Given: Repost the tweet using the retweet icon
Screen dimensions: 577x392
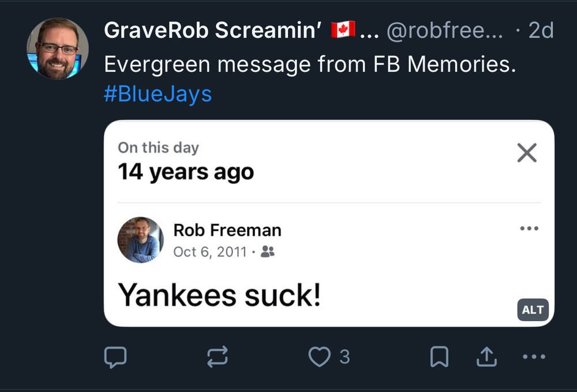Looking at the screenshot, I should pyautogui.click(x=218, y=356).
